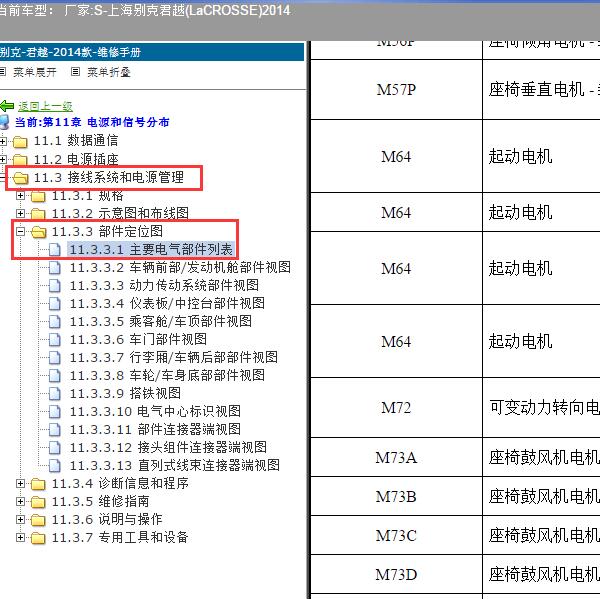Expand the 11.1 数据通信 node
The image size is (600, 599).
pos(3,141)
